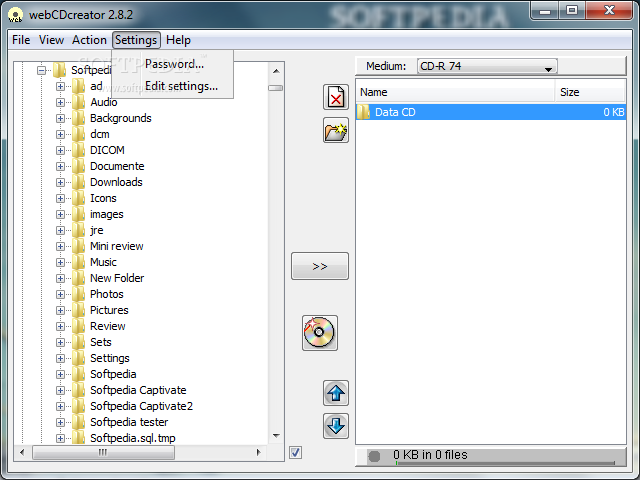Select the Softpedia Captivate2 folder
Screen dimensions: 640x480
pyautogui.click(x=141, y=406)
